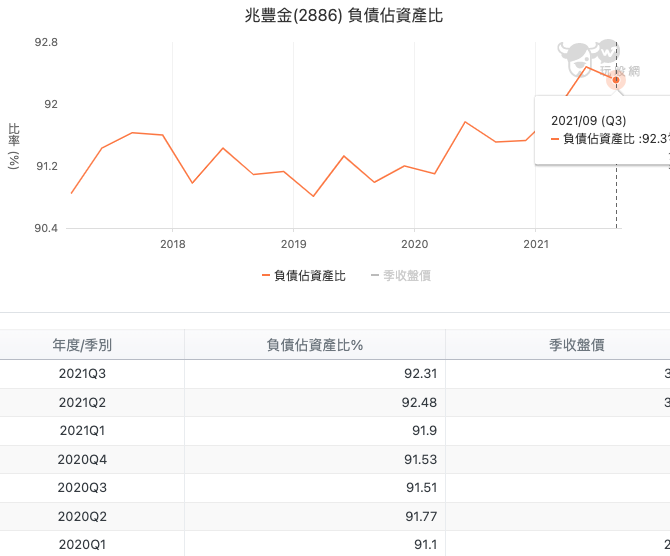This screenshot has height=556, width=670.
Task: Click orange line icon in 負債佔資產比 legend
Action: [266, 276]
